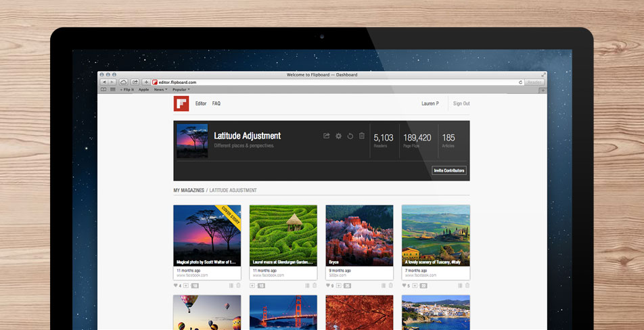Click the Sign Out link
Screen dimensions: 644x330
461,103
